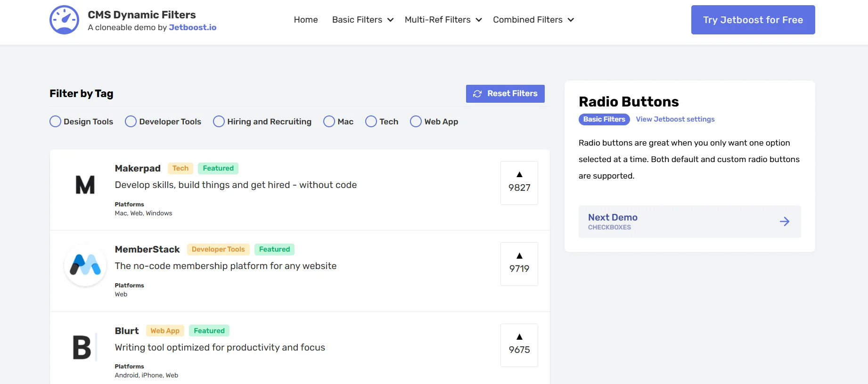Upvote Makerpad using the triangle arrow
Screen dimensions: 868x384
[519, 175]
